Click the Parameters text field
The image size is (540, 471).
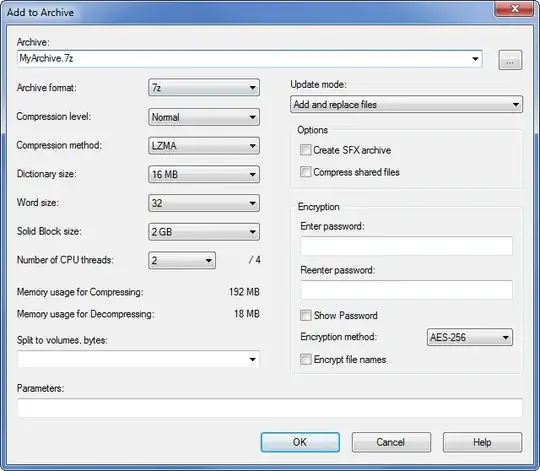click(270, 408)
